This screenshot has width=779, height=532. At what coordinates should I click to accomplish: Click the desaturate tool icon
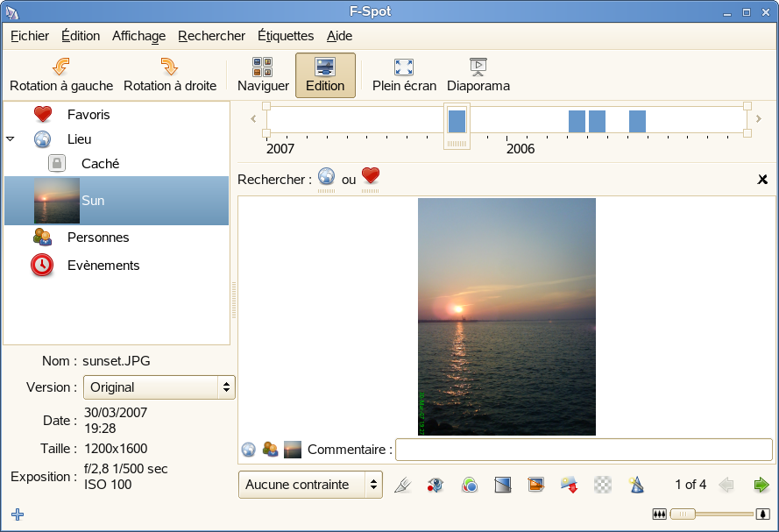[503, 485]
